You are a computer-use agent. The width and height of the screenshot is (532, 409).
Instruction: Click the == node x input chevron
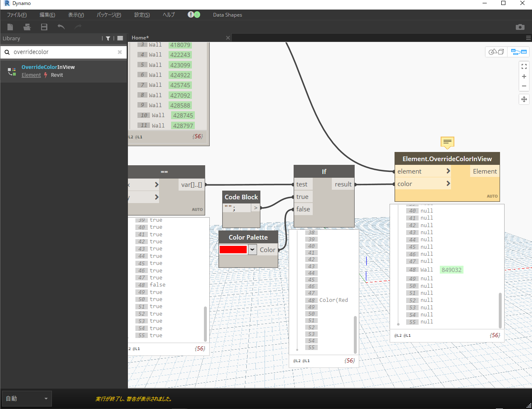pos(157,184)
